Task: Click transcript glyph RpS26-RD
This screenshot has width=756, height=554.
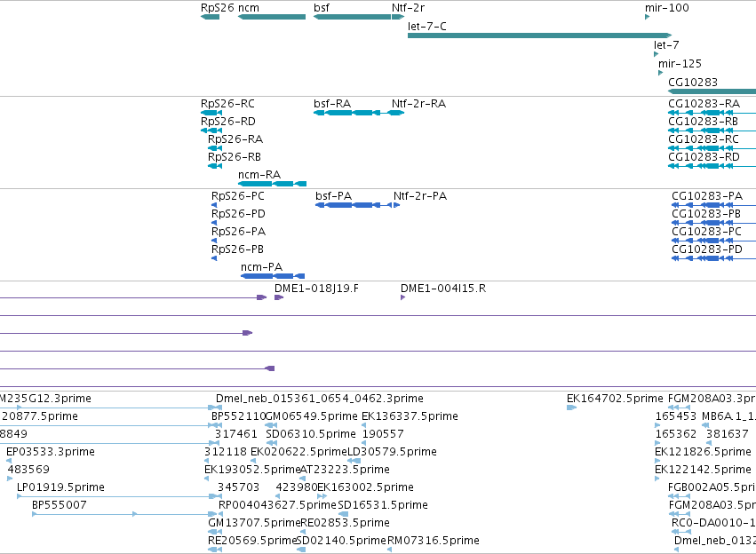Action: 211,131
